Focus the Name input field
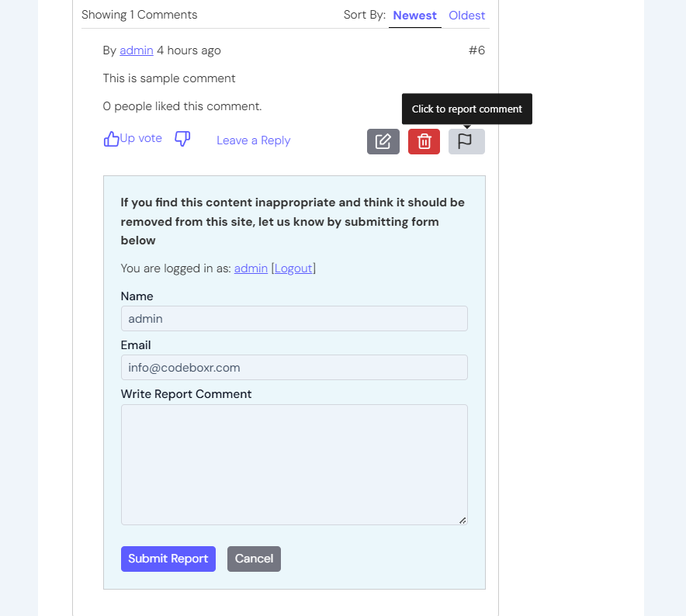 click(294, 318)
